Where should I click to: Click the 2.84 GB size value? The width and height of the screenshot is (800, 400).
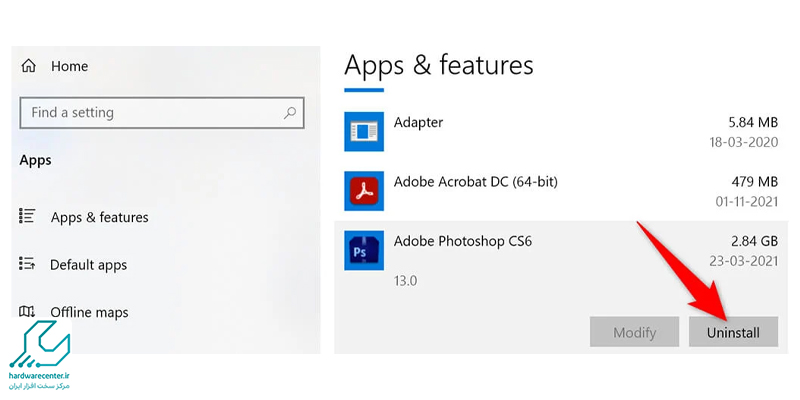click(754, 241)
